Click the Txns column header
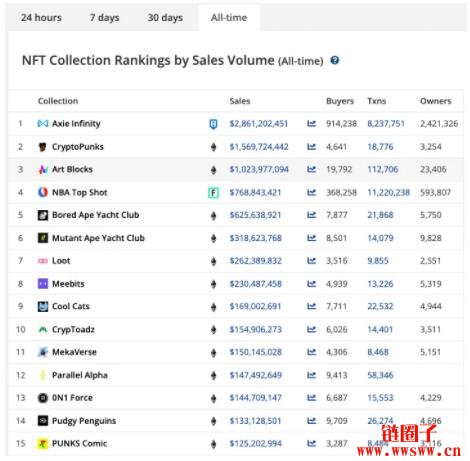Image resolution: width=470 pixels, height=461 pixels. point(377,101)
